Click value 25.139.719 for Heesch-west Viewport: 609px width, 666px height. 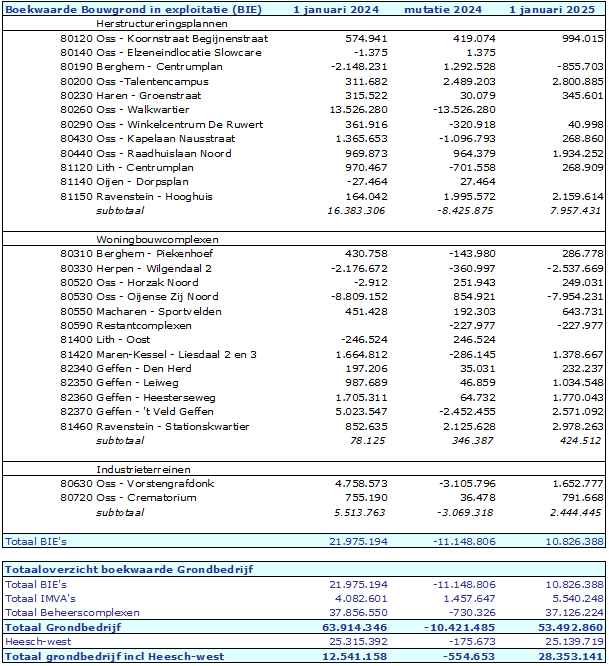click(575, 642)
